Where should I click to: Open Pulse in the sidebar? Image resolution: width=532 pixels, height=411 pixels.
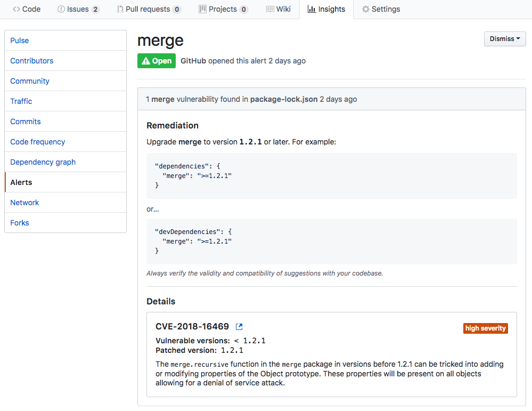66,41
